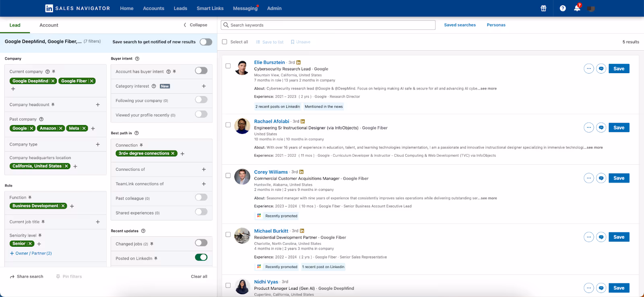Open Rachael Afolabi's profile photo
The height and width of the screenshot is (297, 644).
(x=242, y=126)
